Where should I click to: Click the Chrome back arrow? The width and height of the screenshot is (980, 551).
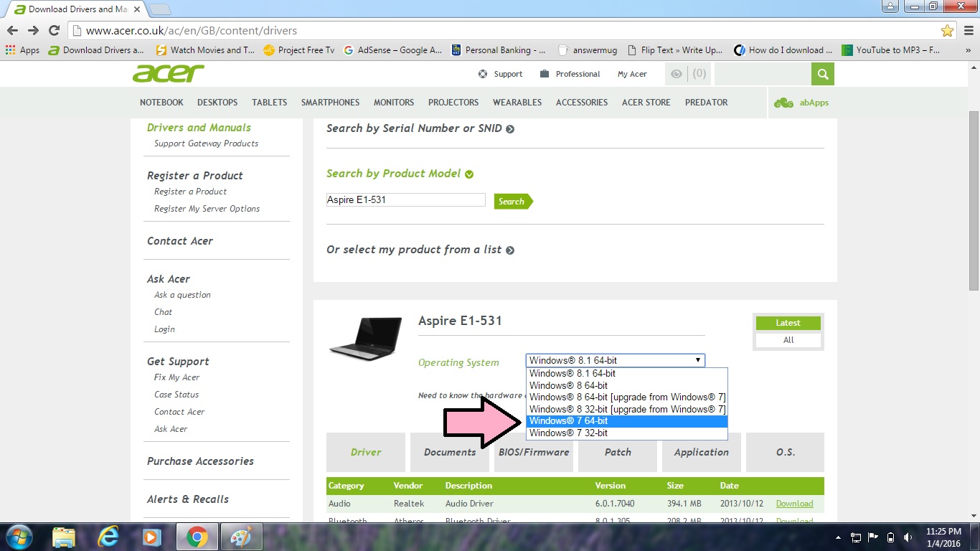pyautogui.click(x=12, y=30)
